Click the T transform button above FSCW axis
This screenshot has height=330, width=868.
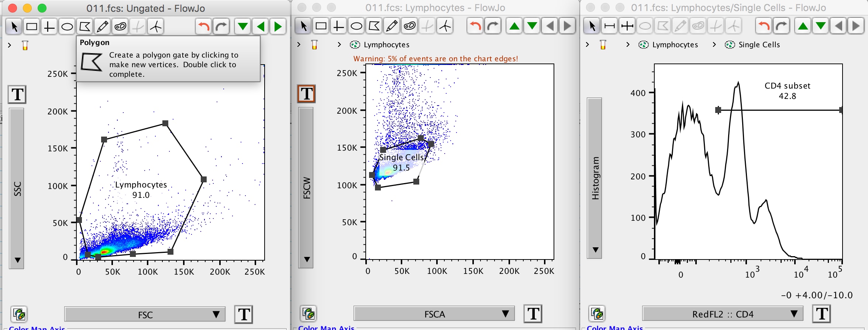[306, 94]
